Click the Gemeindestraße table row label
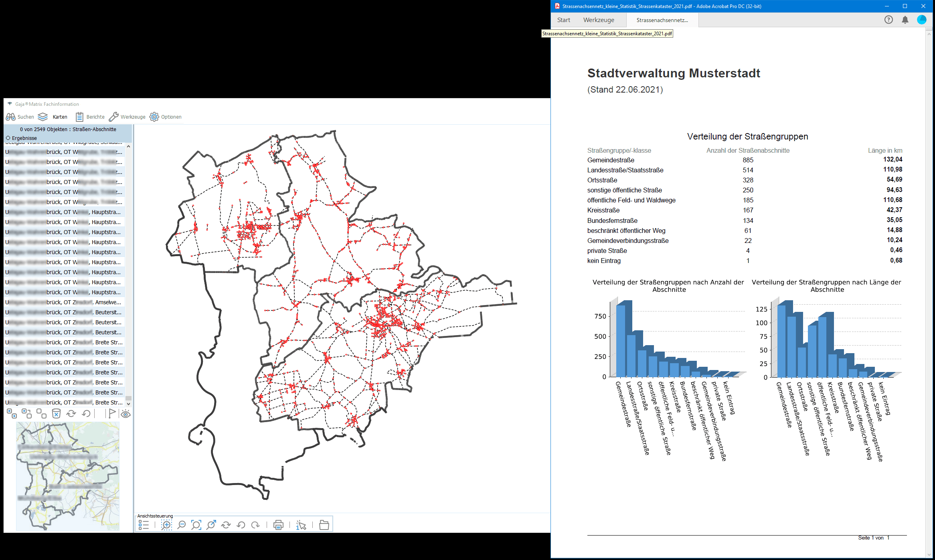The image size is (935, 560). (x=611, y=160)
